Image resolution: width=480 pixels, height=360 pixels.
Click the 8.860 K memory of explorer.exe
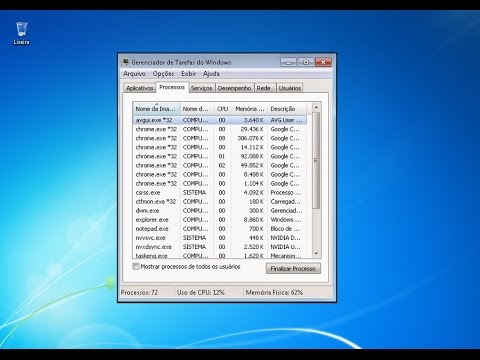click(253, 220)
